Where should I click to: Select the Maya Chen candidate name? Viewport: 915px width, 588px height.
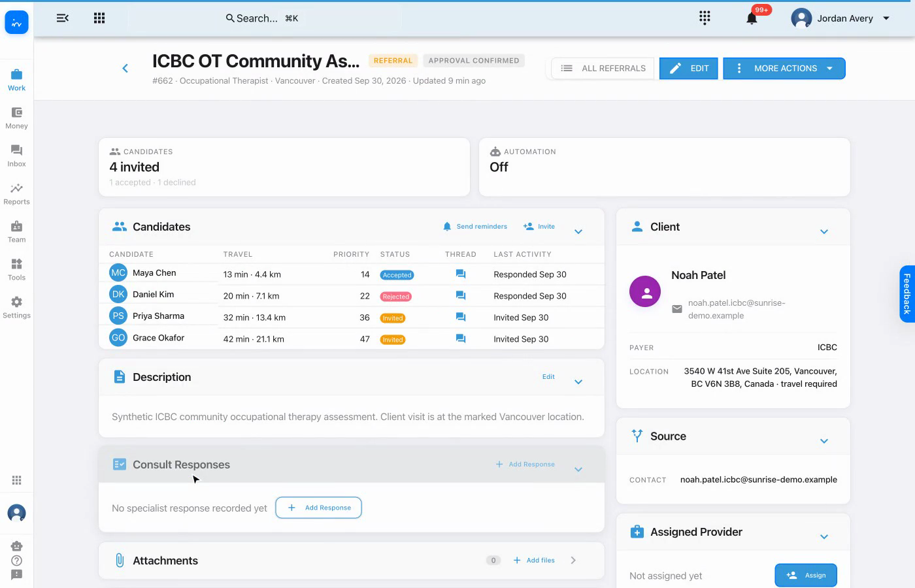[154, 273]
